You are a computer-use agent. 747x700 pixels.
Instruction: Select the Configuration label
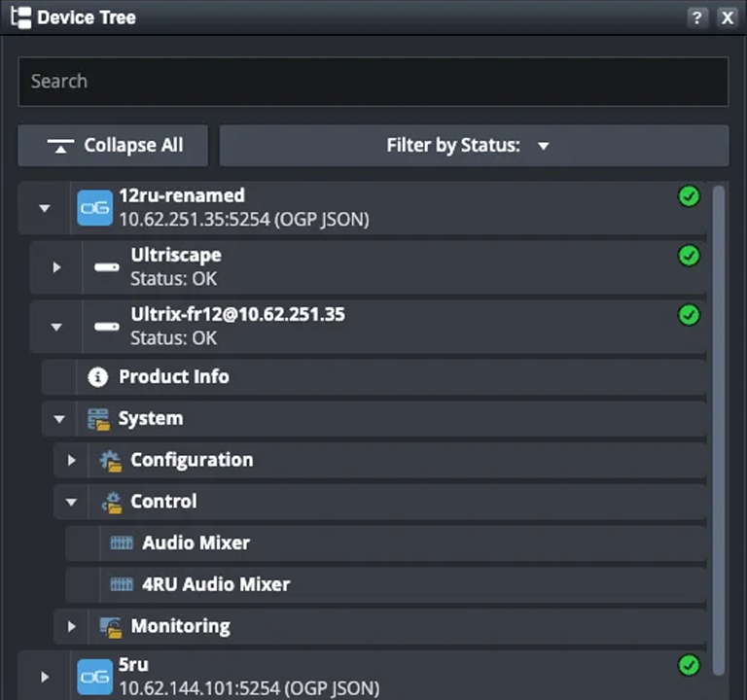[192, 460]
